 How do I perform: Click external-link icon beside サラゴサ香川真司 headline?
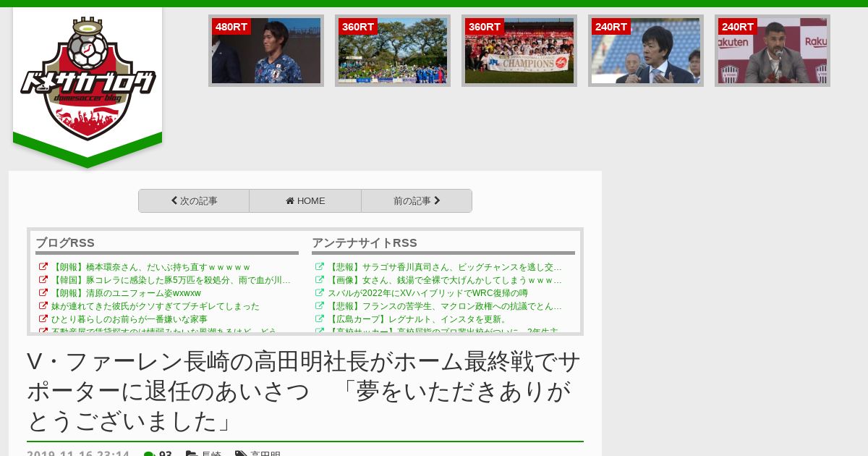click(x=320, y=267)
